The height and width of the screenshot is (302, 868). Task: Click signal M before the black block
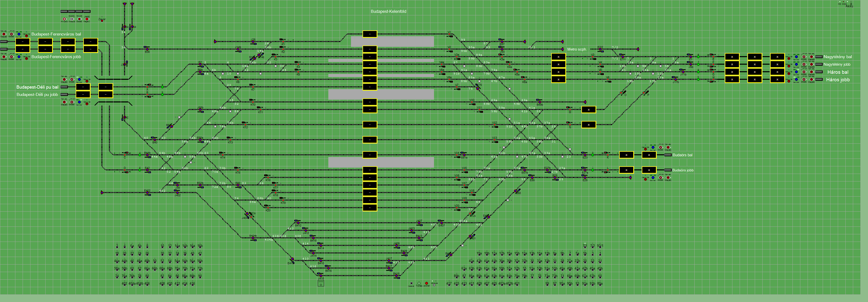pyautogui.click(x=570, y=109)
